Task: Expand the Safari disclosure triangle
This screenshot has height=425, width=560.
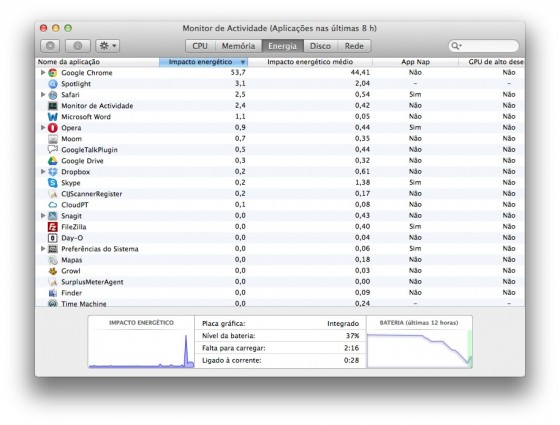Action: click(43, 95)
